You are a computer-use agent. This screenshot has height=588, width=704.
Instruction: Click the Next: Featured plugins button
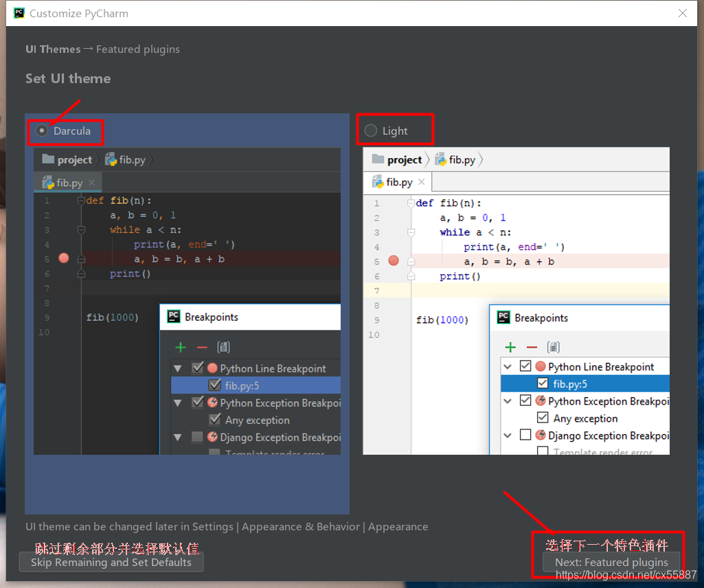coord(611,563)
